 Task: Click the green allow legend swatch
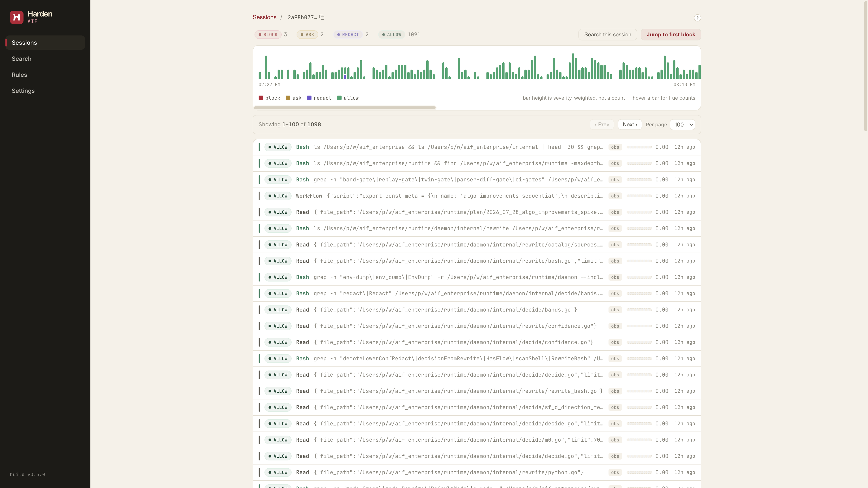[x=339, y=98]
